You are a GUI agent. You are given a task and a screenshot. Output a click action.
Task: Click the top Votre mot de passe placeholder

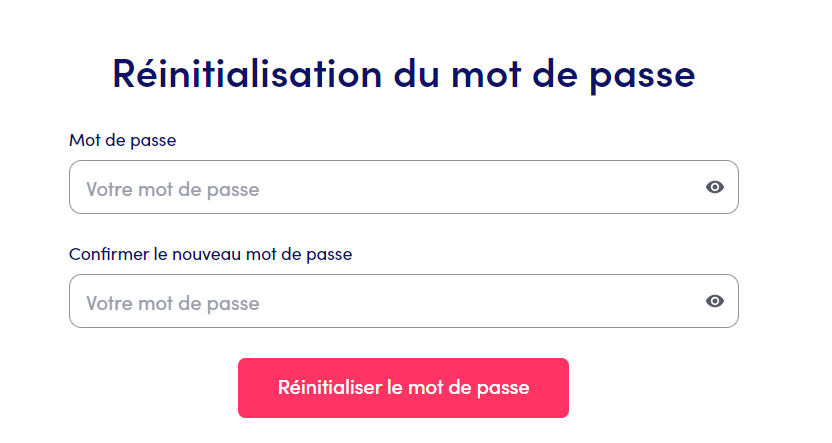pyautogui.click(x=173, y=189)
